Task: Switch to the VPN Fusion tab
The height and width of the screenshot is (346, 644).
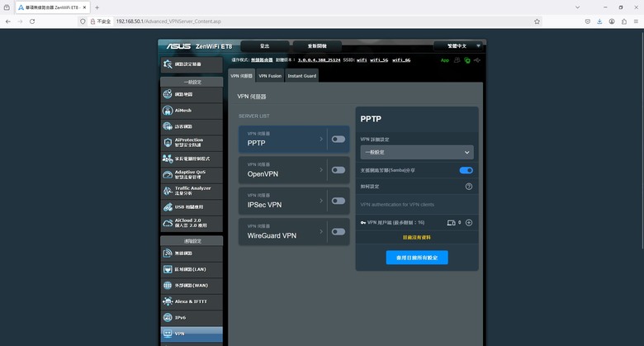Action: click(x=270, y=76)
